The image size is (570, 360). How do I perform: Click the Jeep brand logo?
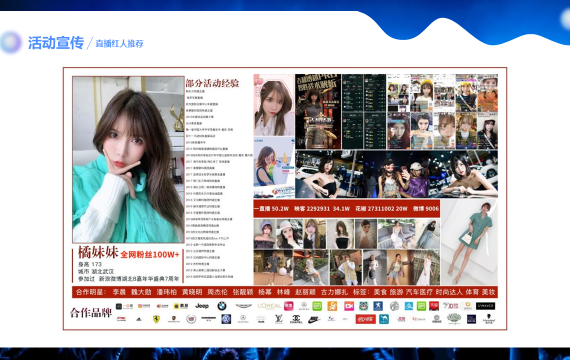(x=202, y=306)
